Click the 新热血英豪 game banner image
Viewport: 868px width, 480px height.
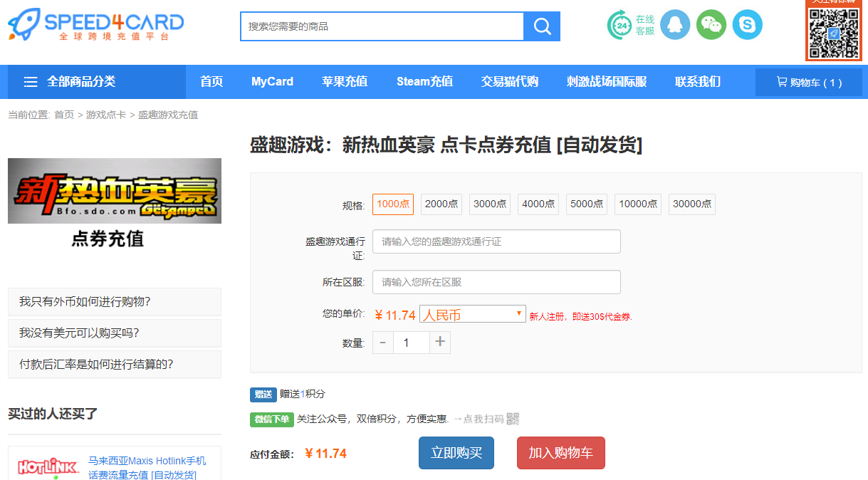pos(115,191)
